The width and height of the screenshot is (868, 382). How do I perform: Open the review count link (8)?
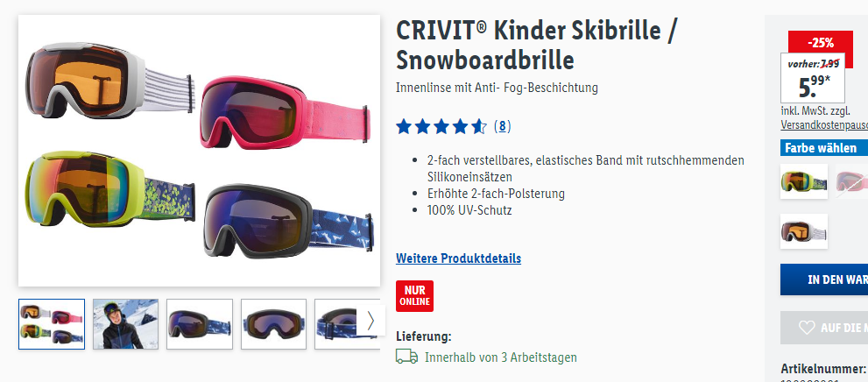coord(502,127)
